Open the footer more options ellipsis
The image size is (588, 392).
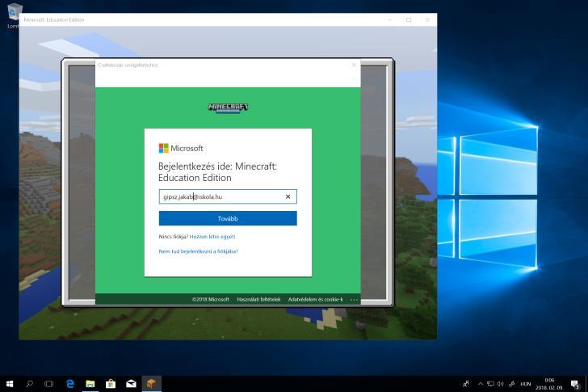coord(354,300)
